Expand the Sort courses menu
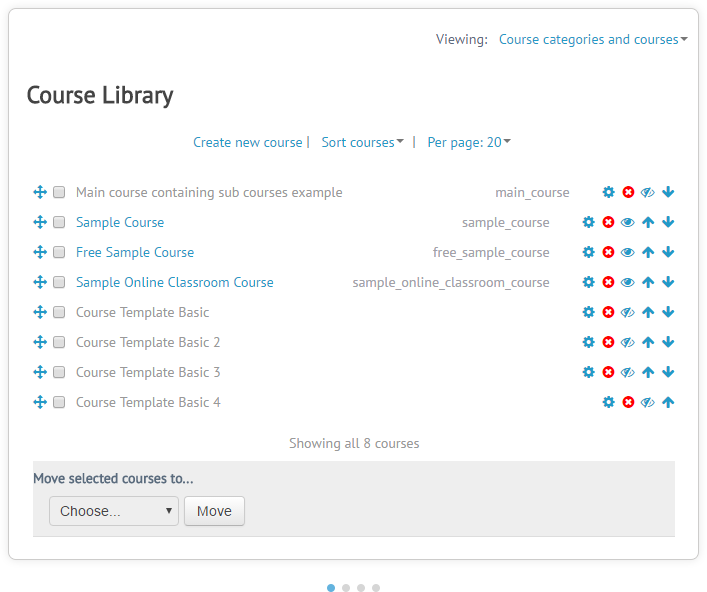This screenshot has width=707, height=592. click(x=363, y=142)
